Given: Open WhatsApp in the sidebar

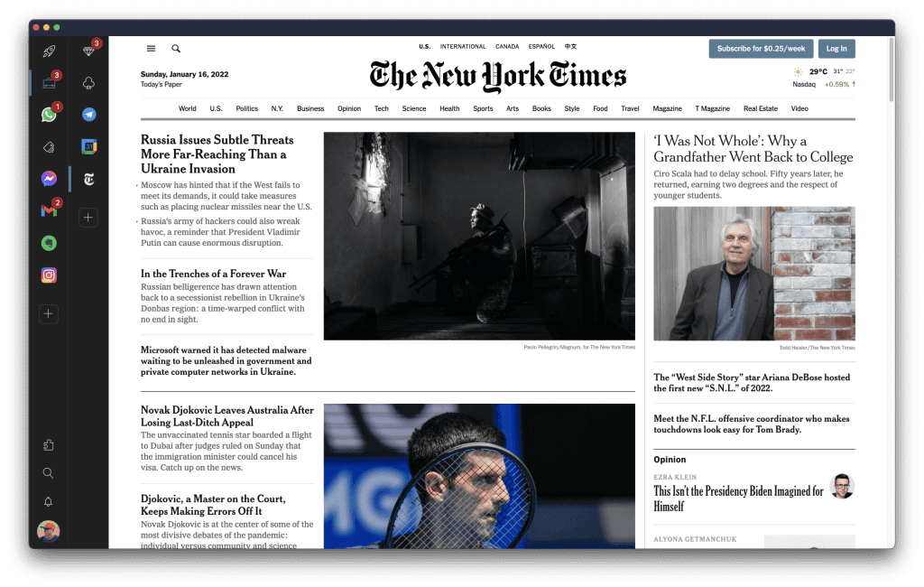Looking at the screenshot, I should pos(49,115).
